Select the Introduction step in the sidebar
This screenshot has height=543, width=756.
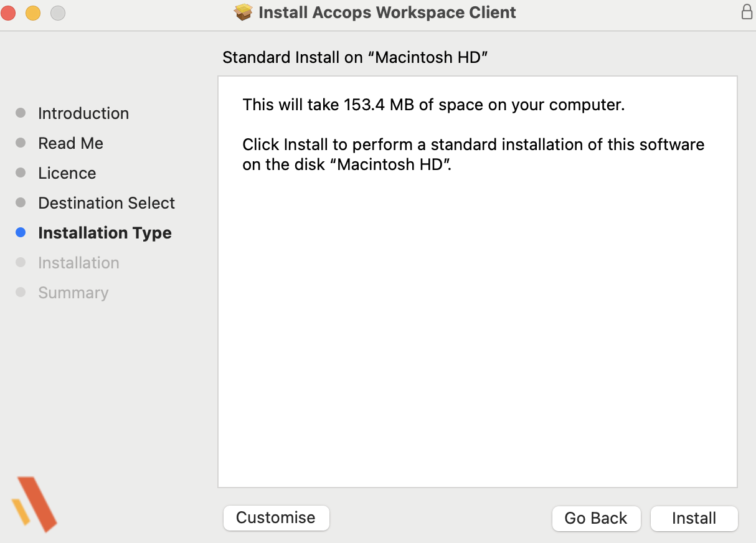click(83, 113)
